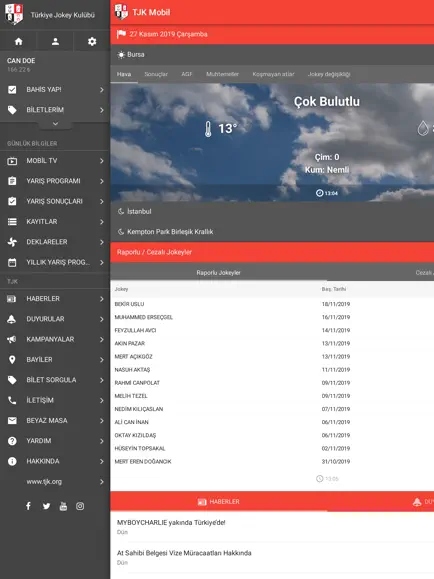This screenshot has width=434, height=579.
Task: Collapse sidebar section with down chevron
Action: 55,124
